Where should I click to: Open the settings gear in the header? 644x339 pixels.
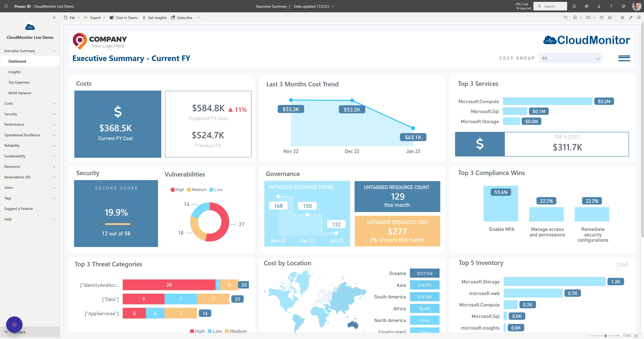coord(587,6)
